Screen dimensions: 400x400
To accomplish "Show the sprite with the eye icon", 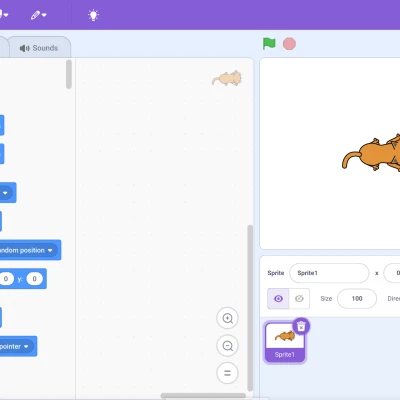I will pyautogui.click(x=278, y=298).
